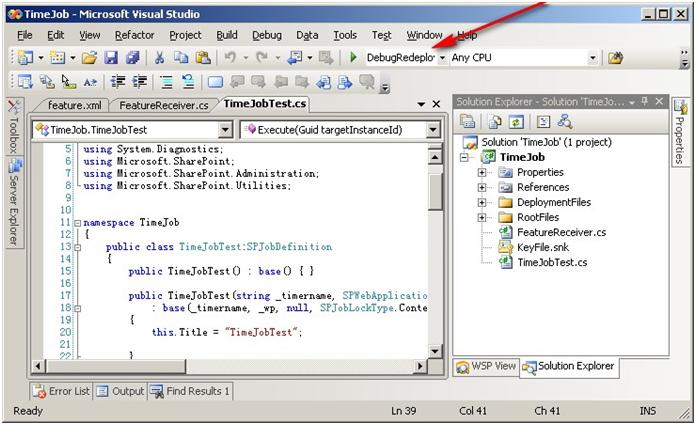Viewport: 696px width, 425px height.
Task: Click the Display Object Member List icon
Action: [25, 82]
